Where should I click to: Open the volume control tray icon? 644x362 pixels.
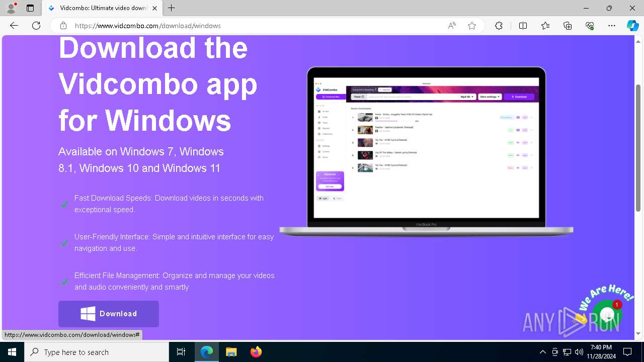pyautogui.click(x=579, y=352)
